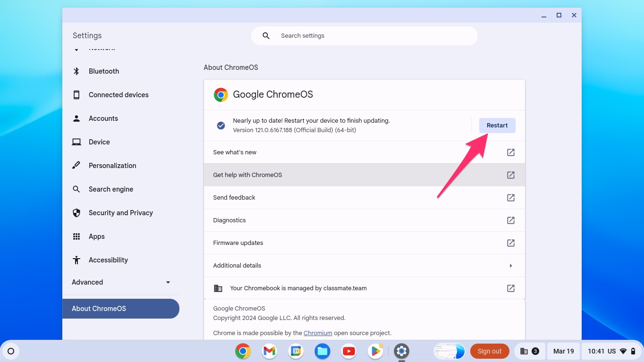Screen dimensions: 644x362
Task: Open external link icon for Send feedback
Action: [x=511, y=198]
